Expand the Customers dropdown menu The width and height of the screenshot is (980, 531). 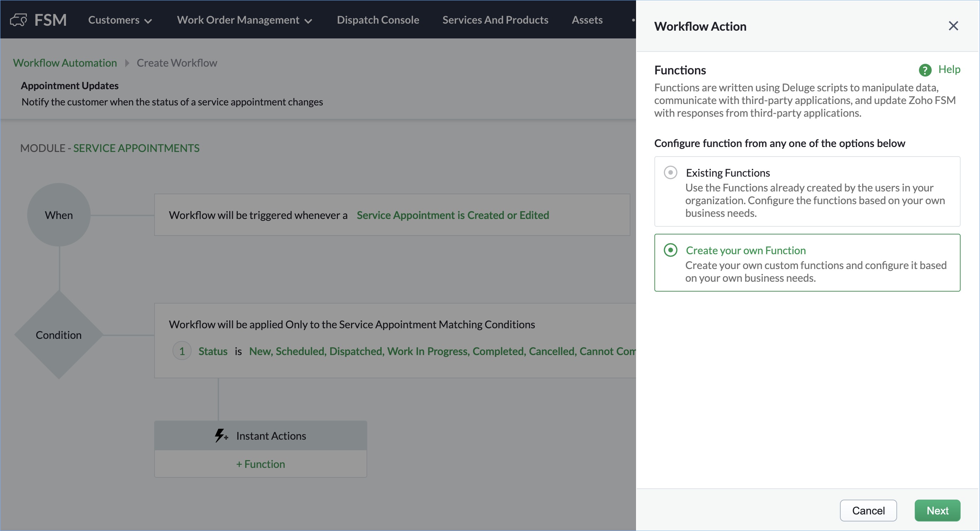point(120,20)
